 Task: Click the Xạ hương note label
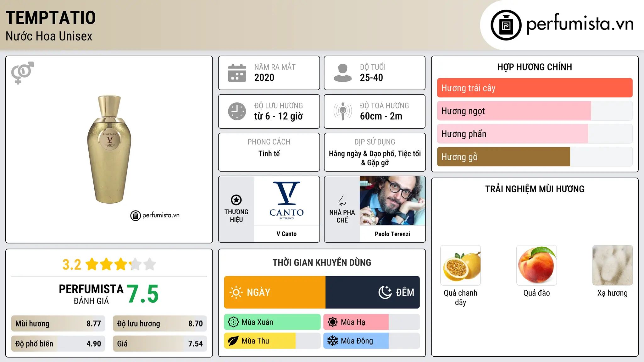tap(613, 293)
